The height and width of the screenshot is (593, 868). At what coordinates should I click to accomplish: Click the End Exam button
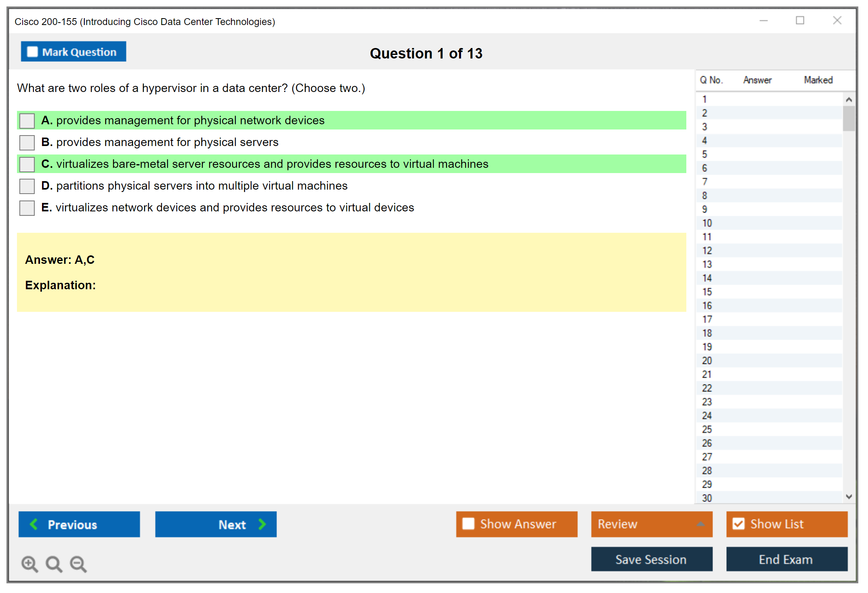(786, 559)
